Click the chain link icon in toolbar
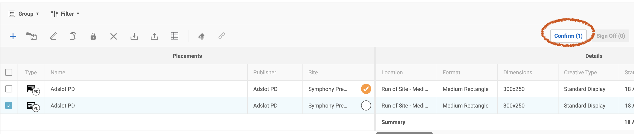The width and height of the screenshot is (644, 134). [222, 36]
